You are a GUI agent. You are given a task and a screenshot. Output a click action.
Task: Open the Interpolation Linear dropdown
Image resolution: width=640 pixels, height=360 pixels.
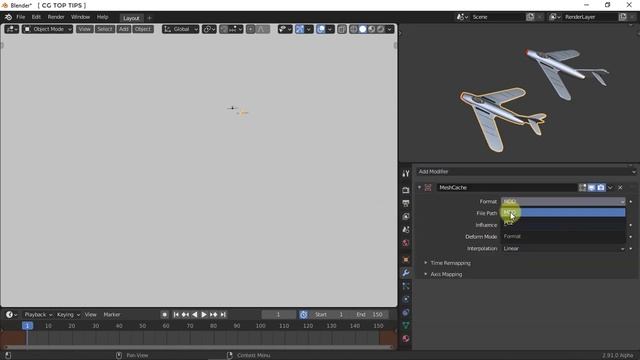coord(563,249)
